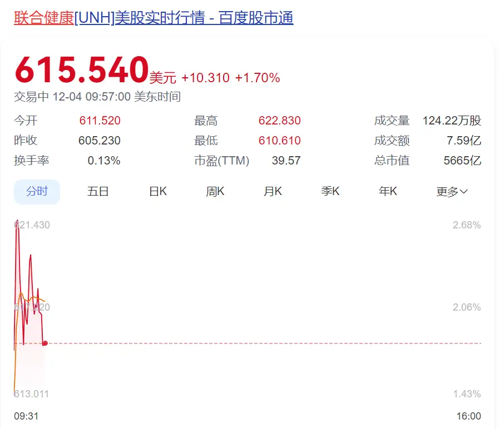Open the 更多 dropdown
504x429 pixels.
(x=451, y=191)
